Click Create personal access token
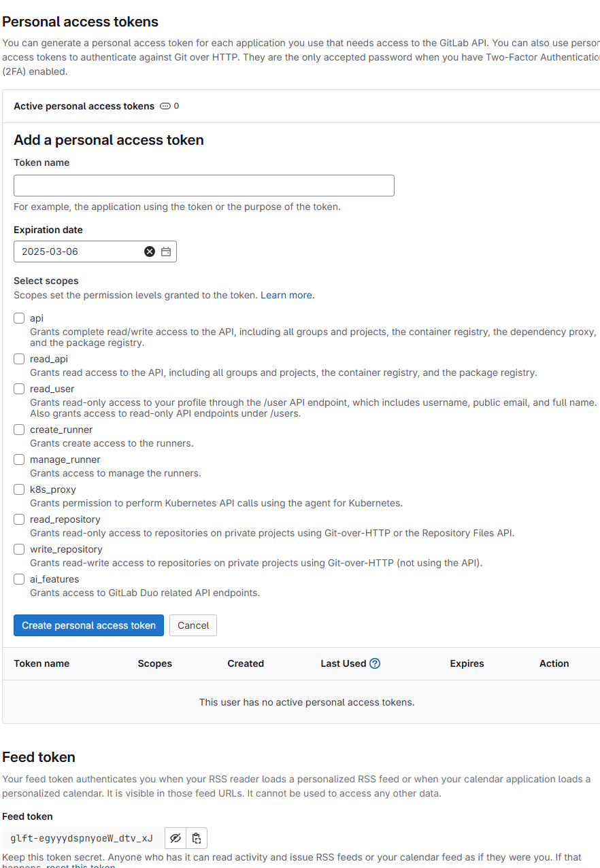 [x=88, y=625]
